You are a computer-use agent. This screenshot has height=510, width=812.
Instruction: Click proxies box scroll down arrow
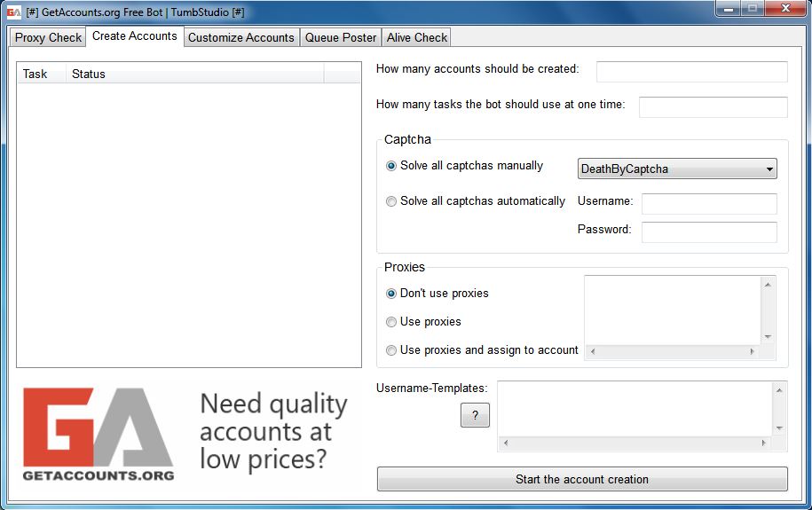coord(768,337)
